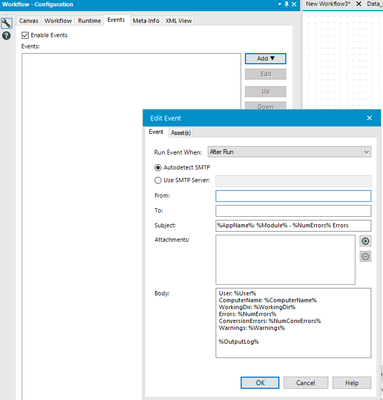Choose Use SMTP Server option
Screen dimensions: 383x400
point(158,180)
